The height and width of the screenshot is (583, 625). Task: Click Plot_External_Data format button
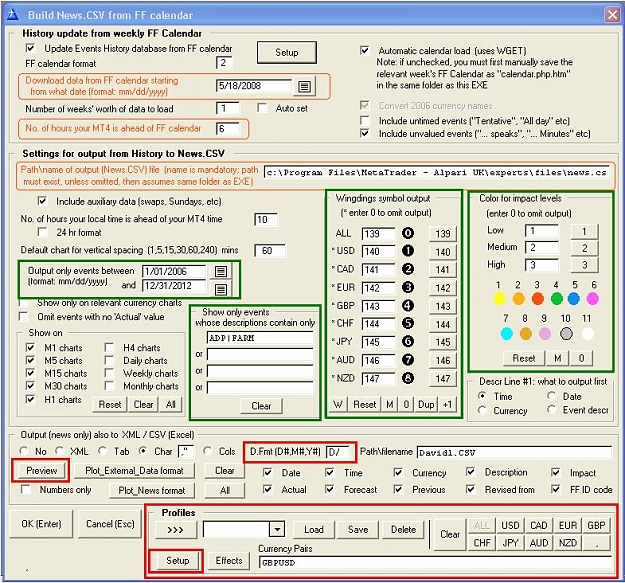[x=134, y=471]
